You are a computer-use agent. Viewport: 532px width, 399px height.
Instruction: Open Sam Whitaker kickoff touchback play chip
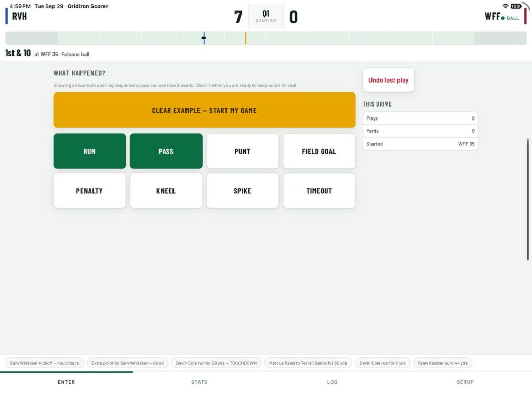pos(45,363)
